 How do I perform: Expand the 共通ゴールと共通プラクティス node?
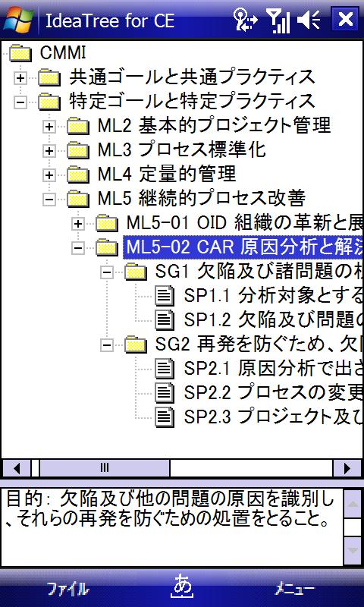(x=20, y=79)
